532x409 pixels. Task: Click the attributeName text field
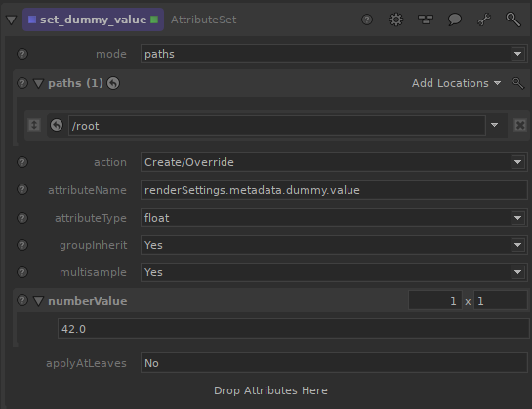point(334,190)
